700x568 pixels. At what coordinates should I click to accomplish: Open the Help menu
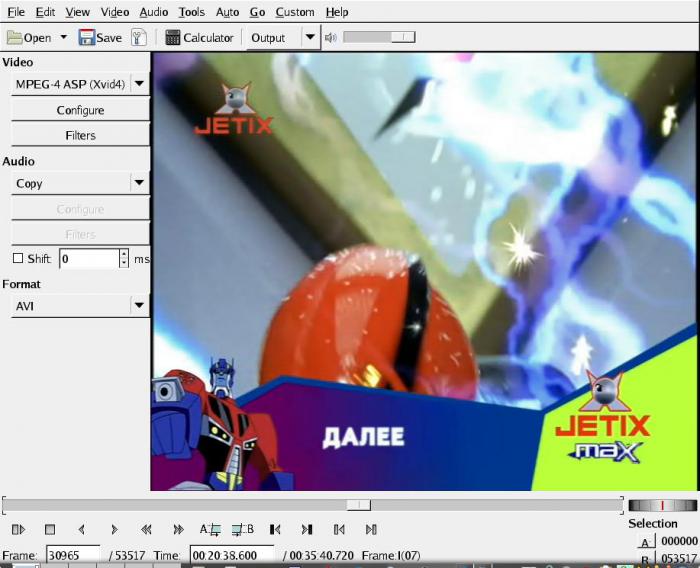pos(337,12)
